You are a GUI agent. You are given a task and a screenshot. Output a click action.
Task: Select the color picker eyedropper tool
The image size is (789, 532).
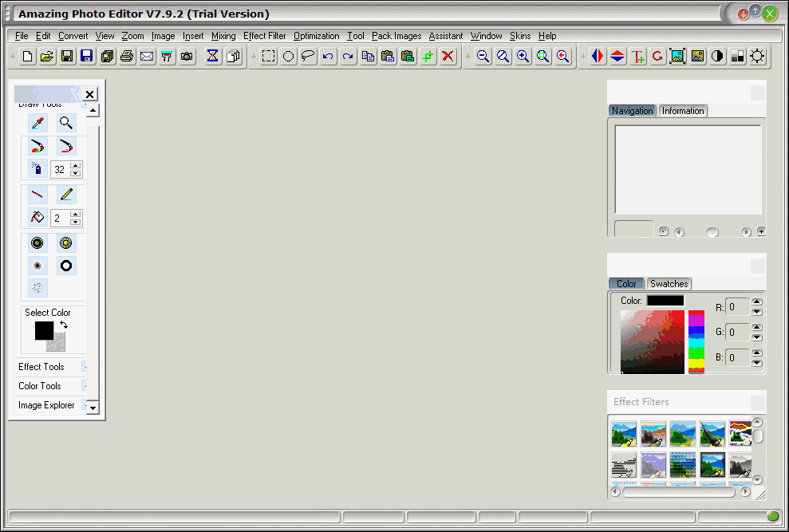[x=37, y=122]
